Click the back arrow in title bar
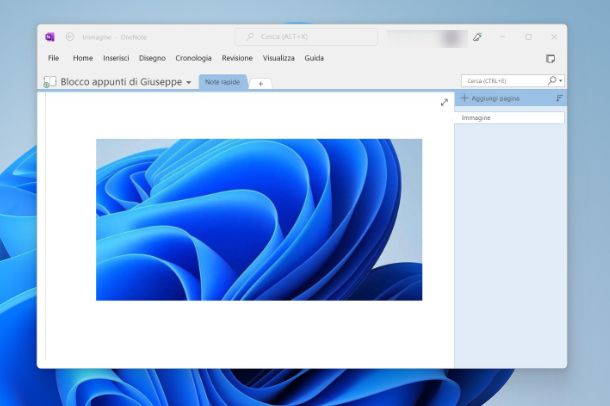The image size is (610, 406). pyautogui.click(x=70, y=37)
